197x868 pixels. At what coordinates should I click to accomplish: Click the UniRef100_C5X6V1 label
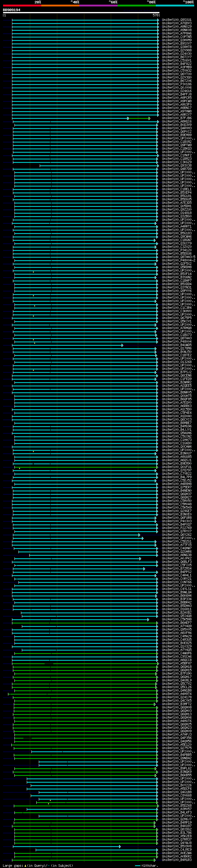click(x=176, y=61)
